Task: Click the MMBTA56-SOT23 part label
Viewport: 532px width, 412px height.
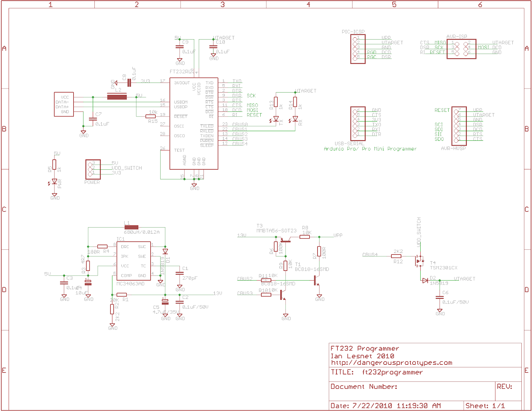Action: 276,231
